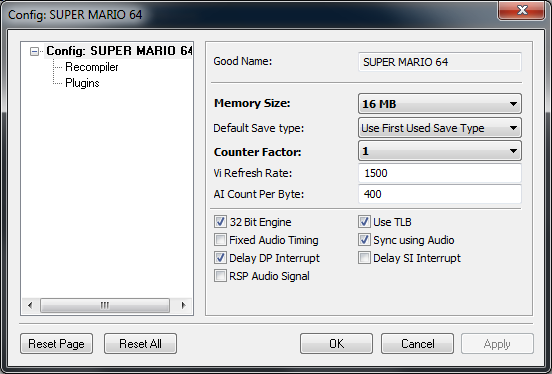
Task: Open the Default Save type dropdown
Action: [440, 128]
